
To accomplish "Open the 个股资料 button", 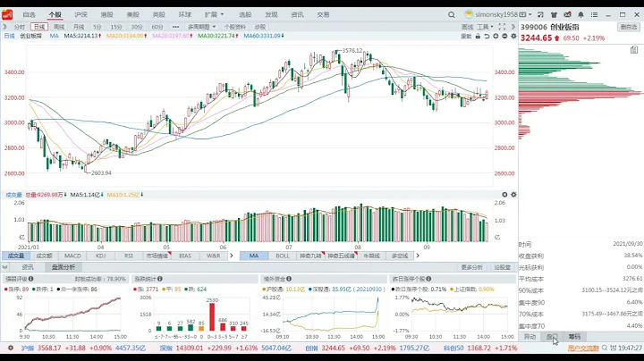I will [235, 27].
